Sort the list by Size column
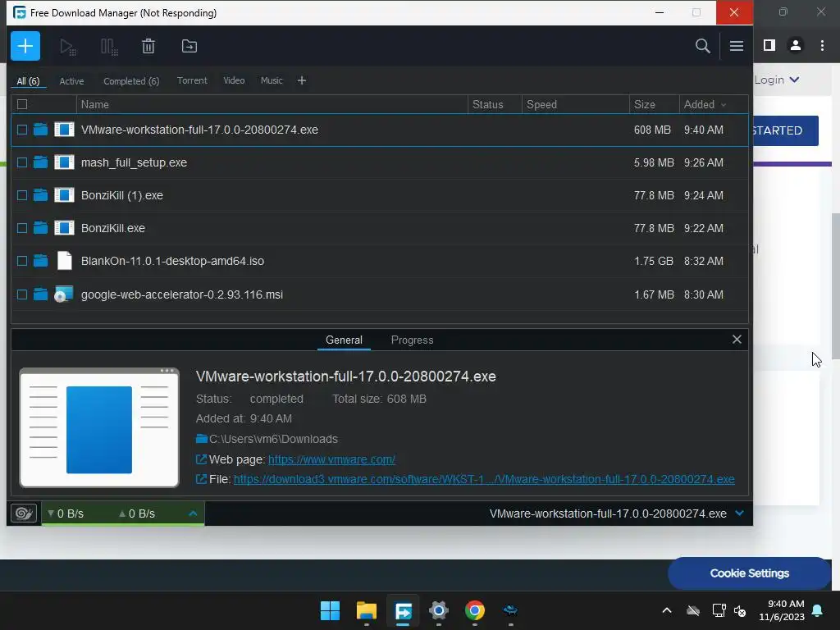840x630 pixels. (x=654, y=104)
